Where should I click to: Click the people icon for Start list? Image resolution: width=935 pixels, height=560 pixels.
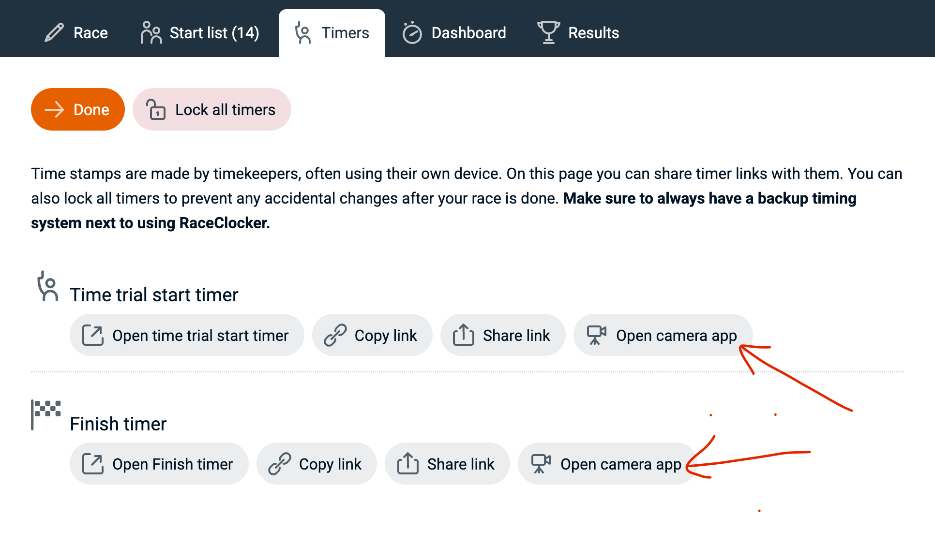151,33
